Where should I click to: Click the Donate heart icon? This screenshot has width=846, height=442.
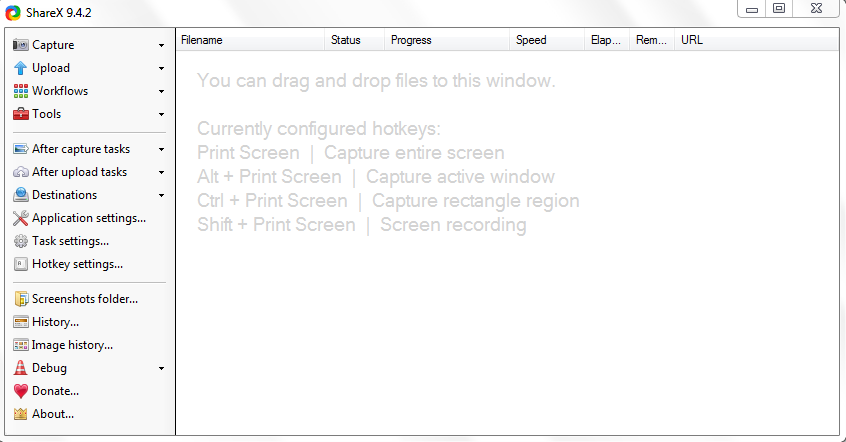[20, 391]
